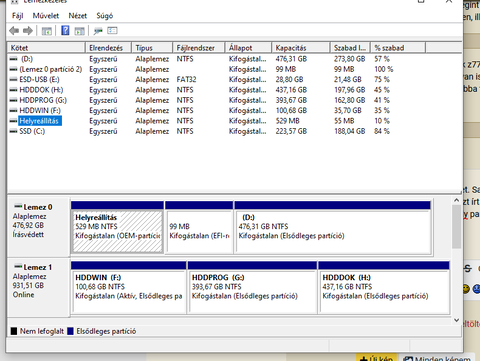The height and width of the screenshot is (361, 480).
Task: Click the Lemez 0 label text
Action: [38, 207]
